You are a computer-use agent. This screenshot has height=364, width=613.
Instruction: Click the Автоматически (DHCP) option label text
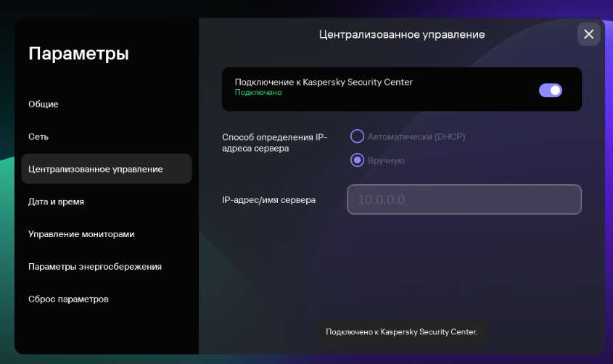click(416, 136)
